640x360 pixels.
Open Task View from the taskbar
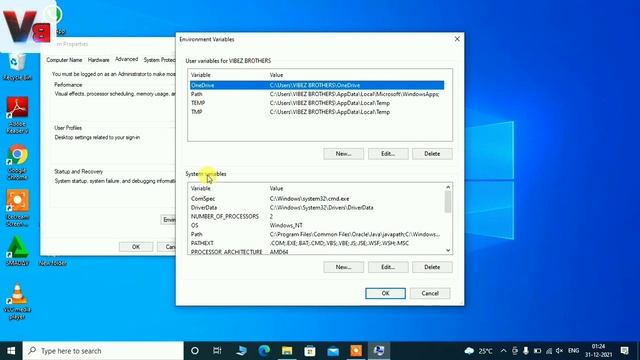click(217, 351)
